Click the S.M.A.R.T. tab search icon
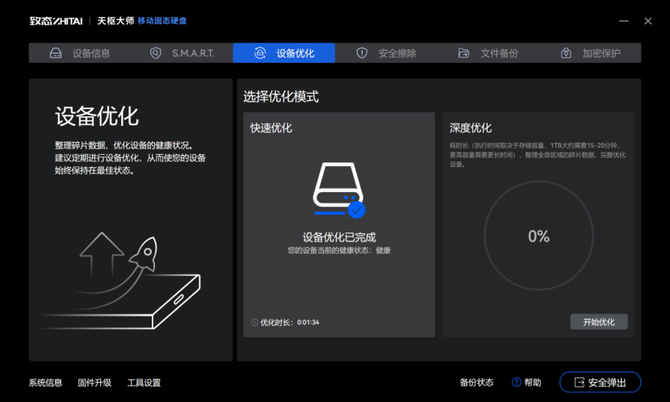 pos(155,53)
